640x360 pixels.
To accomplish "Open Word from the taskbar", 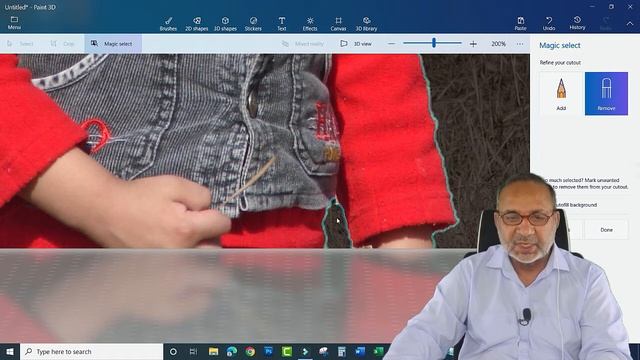I will click(360, 351).
